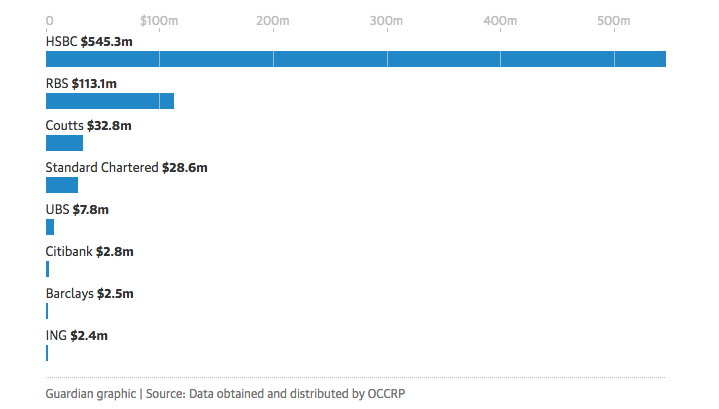719x409 pixels.
Task: Click the Citibank $2.8m label
Action: click(89, 252)
